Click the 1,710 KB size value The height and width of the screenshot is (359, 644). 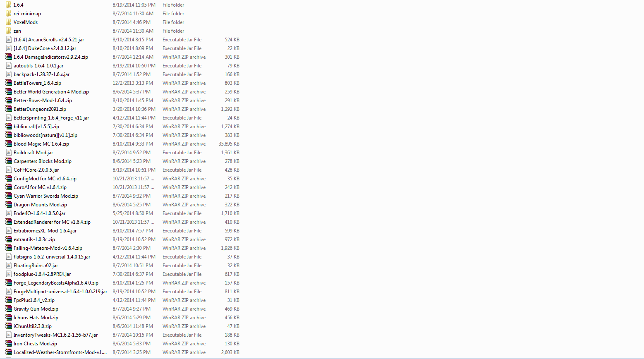[x=230, y=213]
